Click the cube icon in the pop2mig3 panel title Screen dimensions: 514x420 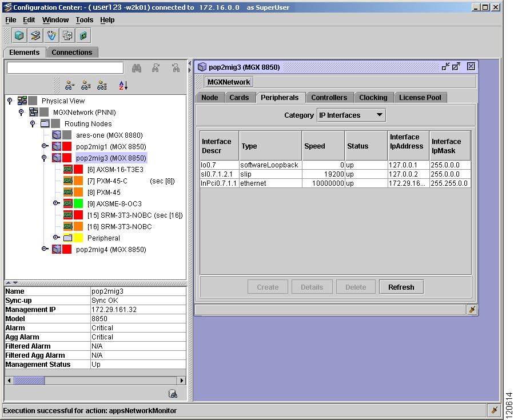(202, 67)
